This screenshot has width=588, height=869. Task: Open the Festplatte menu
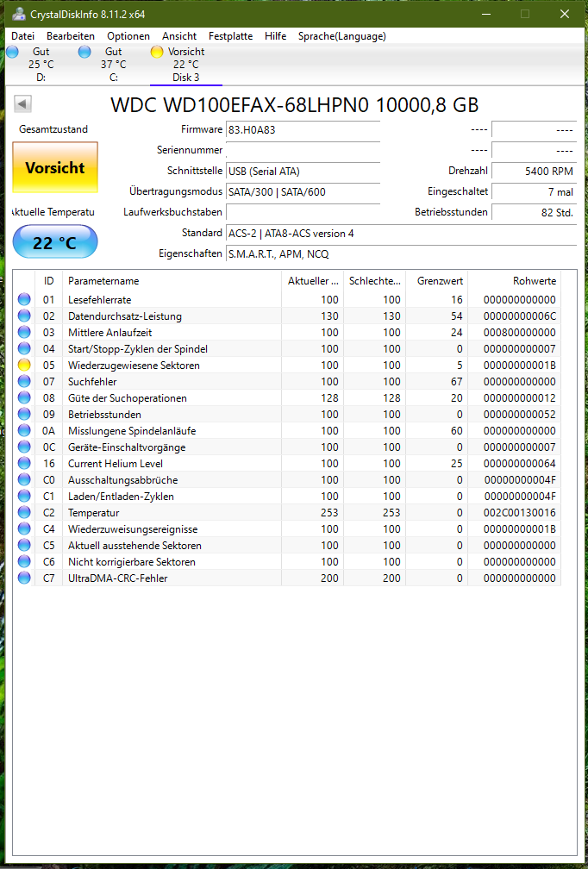tap(230, 36)
